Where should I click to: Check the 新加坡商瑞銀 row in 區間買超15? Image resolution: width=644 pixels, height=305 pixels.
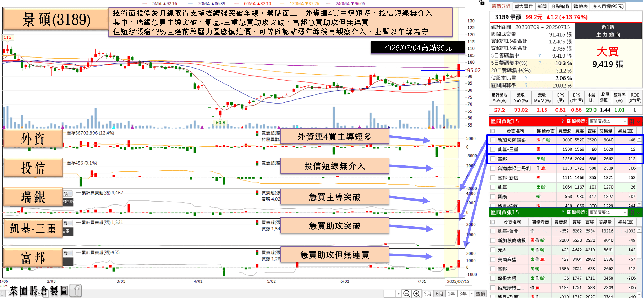[493, 140]
